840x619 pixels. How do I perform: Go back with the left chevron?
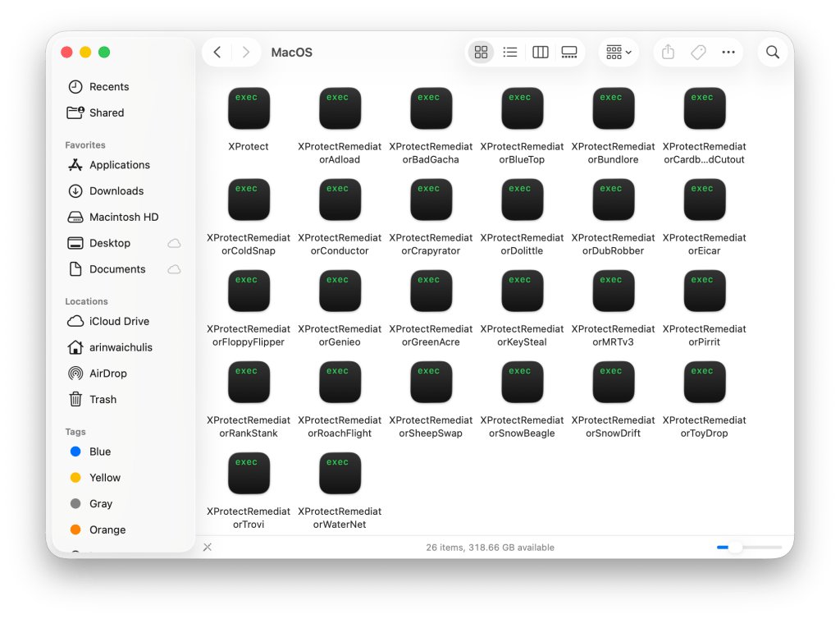[x=217, y=53]
